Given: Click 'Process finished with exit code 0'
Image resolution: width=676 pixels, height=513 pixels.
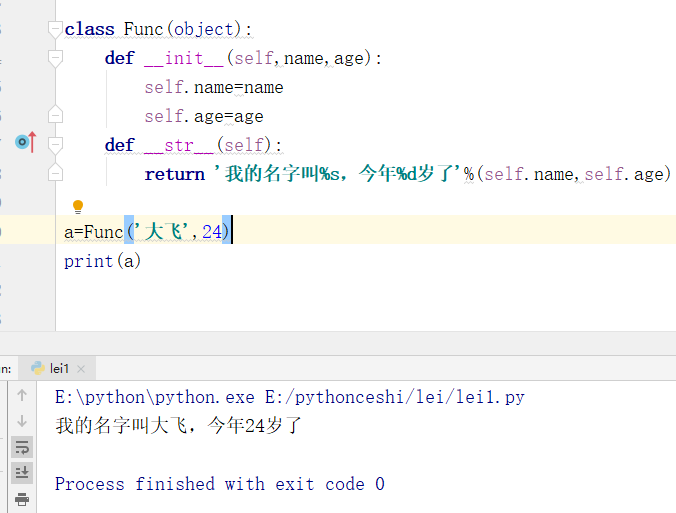Looking at the screenshot, I should click(219, 484).
